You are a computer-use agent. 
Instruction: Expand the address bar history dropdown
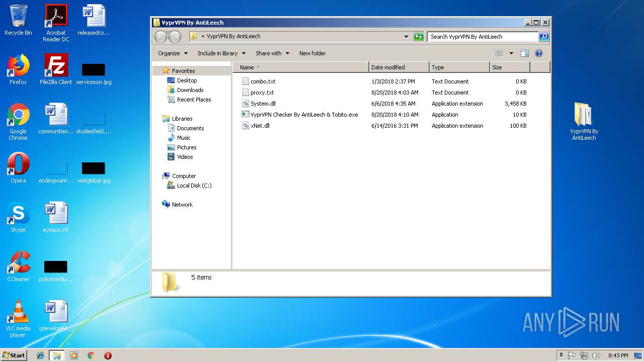click(406, 37)
